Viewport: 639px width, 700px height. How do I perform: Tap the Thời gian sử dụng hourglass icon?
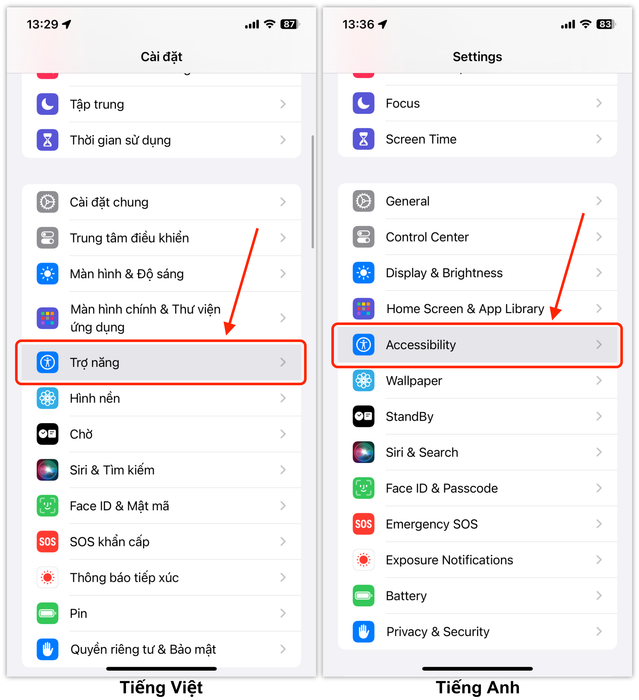coord(47,140)
